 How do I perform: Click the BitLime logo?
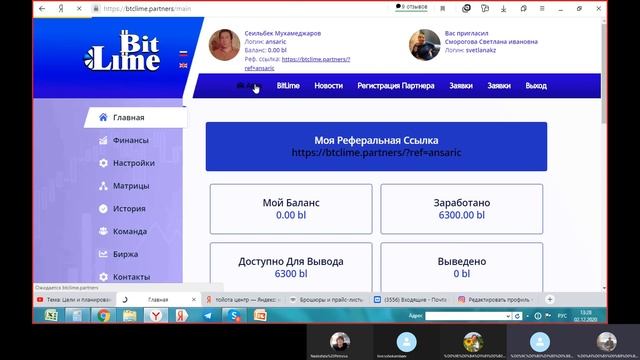click(x=122, y=51)
